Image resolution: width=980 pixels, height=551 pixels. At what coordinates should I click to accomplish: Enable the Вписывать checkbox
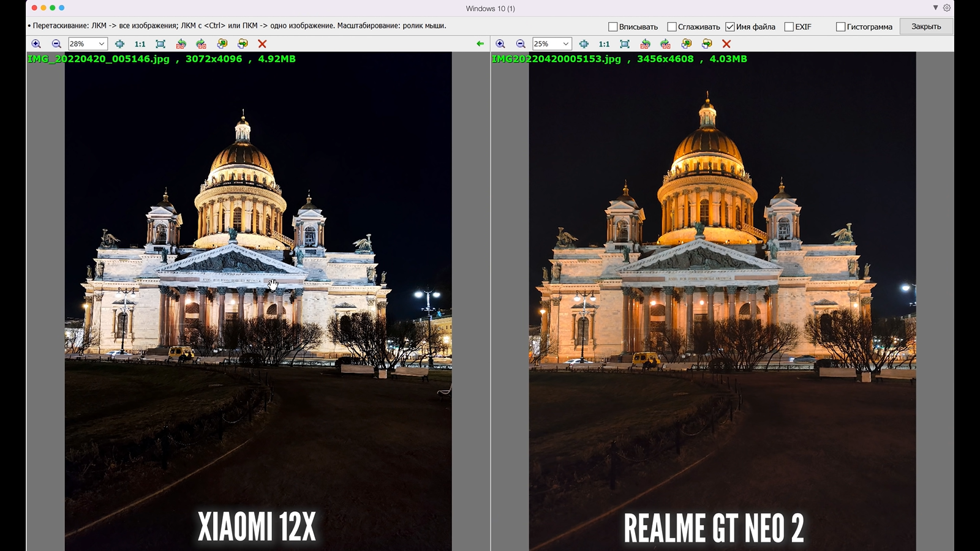[x=612, y=27]
